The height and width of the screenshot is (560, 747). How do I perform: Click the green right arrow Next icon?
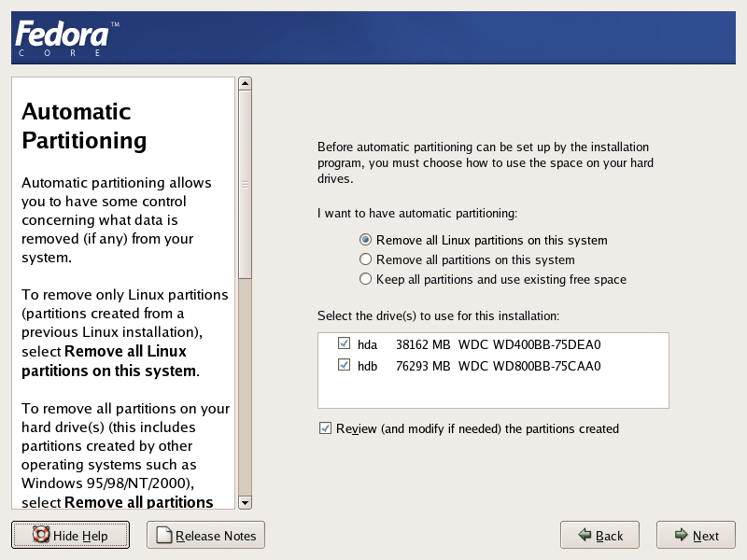coord(682,535)
